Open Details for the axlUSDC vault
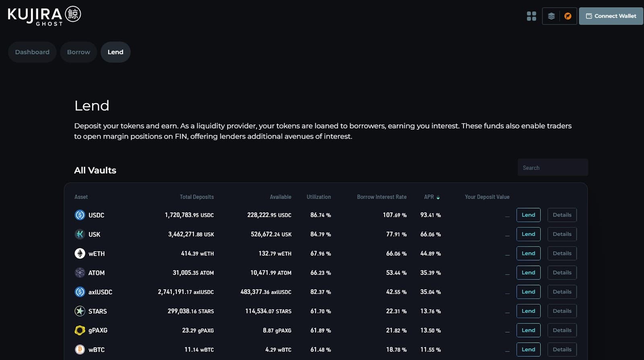This screenshot has height=360, width=644. pos(562,292)
